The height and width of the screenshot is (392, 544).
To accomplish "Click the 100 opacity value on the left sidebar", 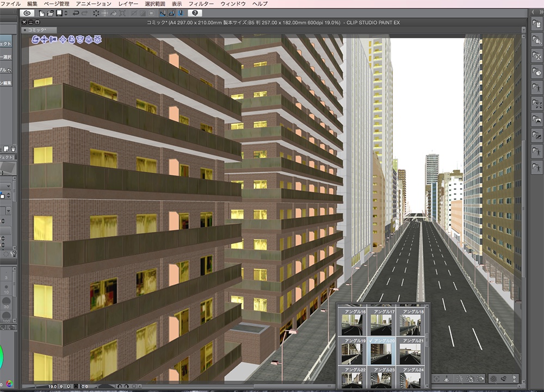I will (5, 321).
